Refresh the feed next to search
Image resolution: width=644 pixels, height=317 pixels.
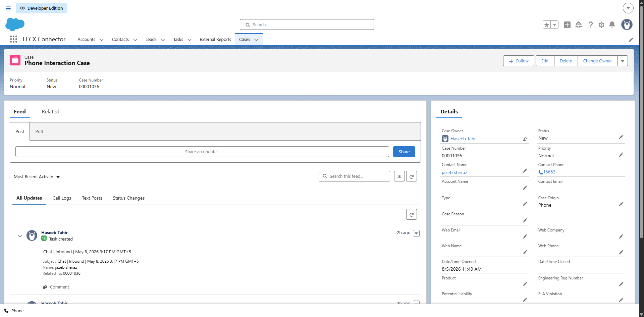click(x=412, y=176)
